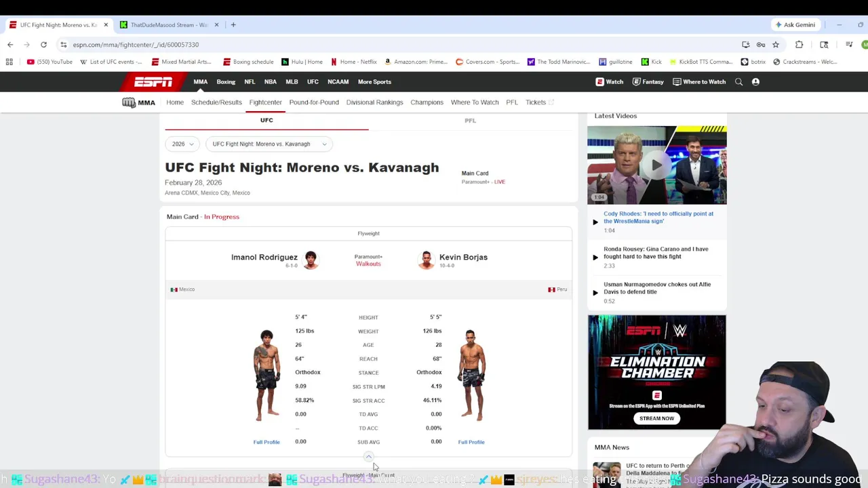Image resolution: width=868 pixels, height=488 pixels.
Task: Click the address bar URL
Action: (x=136, y=45)
